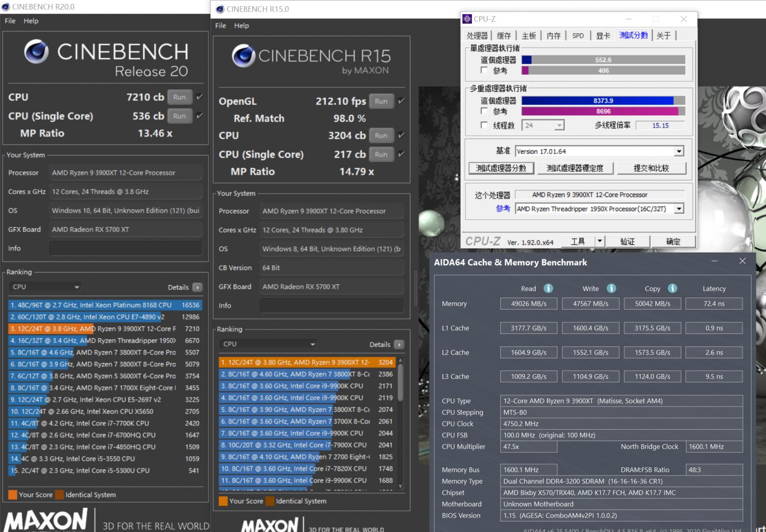Open Details arrow in R15 Ranking
Image resolution: width=766 pixels, height=532 pixels.
tap(399, 344)
